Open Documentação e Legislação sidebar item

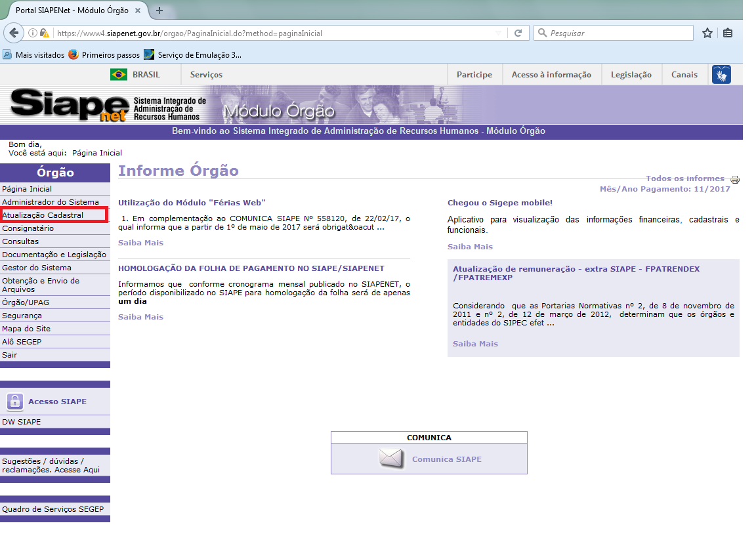coord(55,255)
